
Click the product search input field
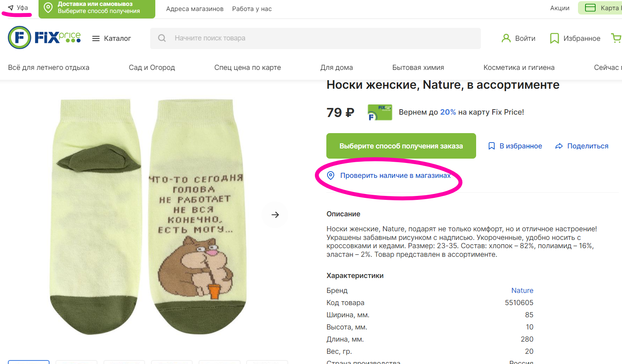315,38
